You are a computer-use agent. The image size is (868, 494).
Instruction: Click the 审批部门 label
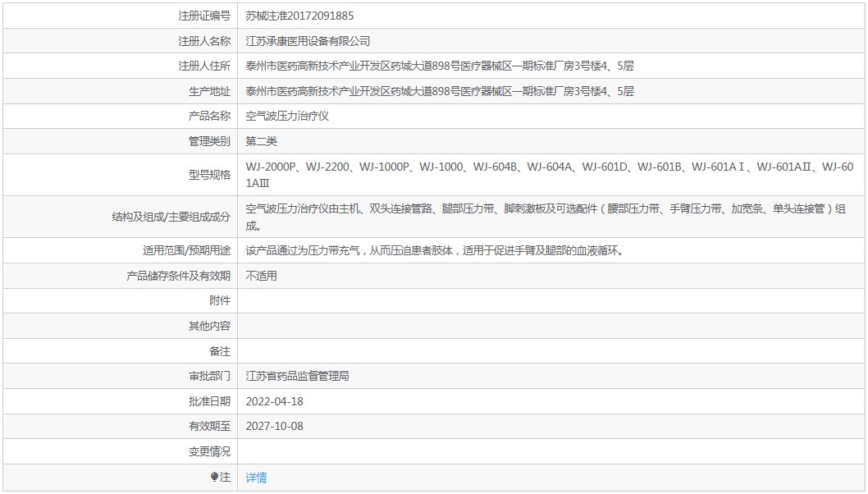[x=209, y=376]
